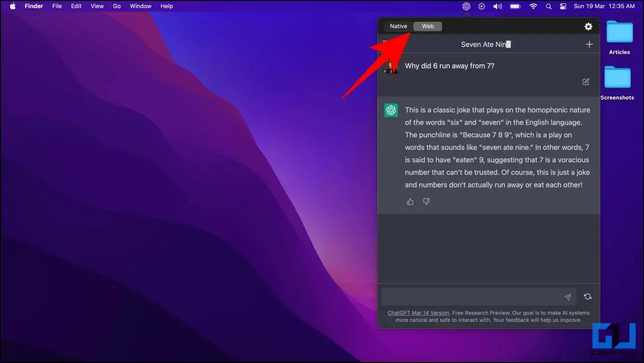Viewport: 644px width, 363px height.
Task: Select the Articles folder on desktop
Action: pos(619,37)
